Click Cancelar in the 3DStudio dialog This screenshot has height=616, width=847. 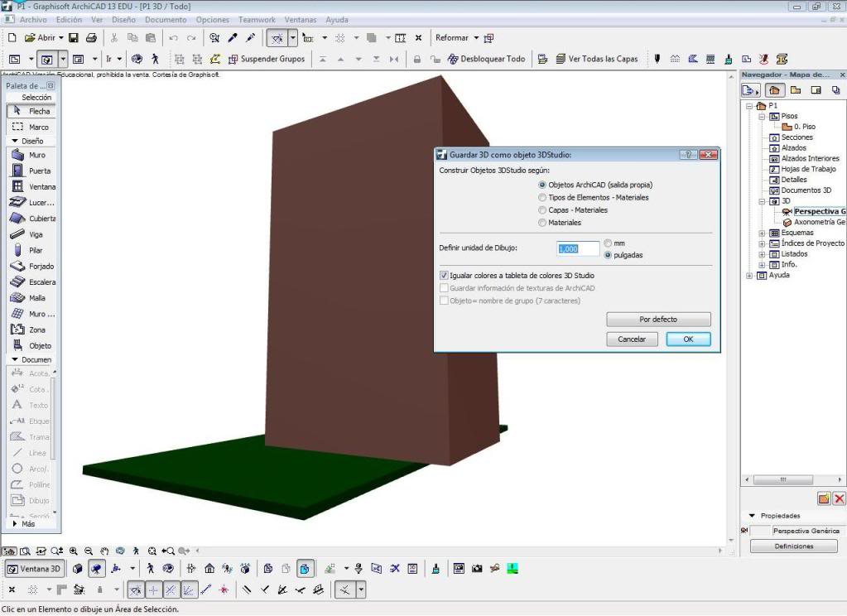click(632, 339)
